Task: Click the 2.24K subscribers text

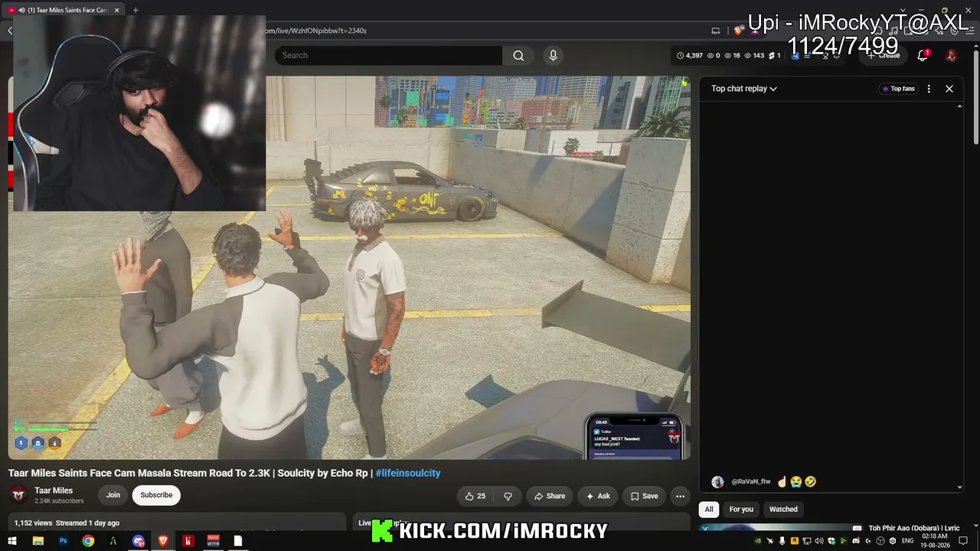Action: (59, 501)
